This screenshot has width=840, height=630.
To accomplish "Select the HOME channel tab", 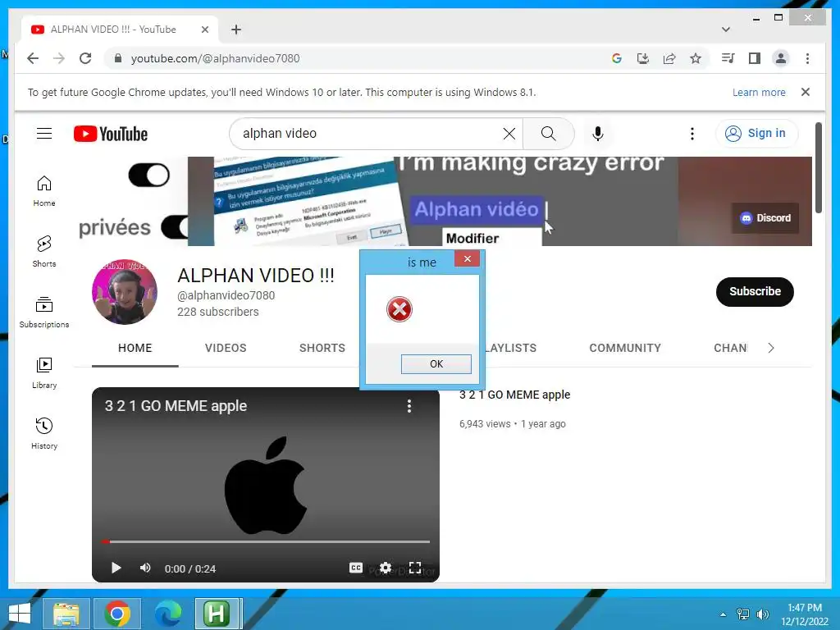I will tap(135, 348).
